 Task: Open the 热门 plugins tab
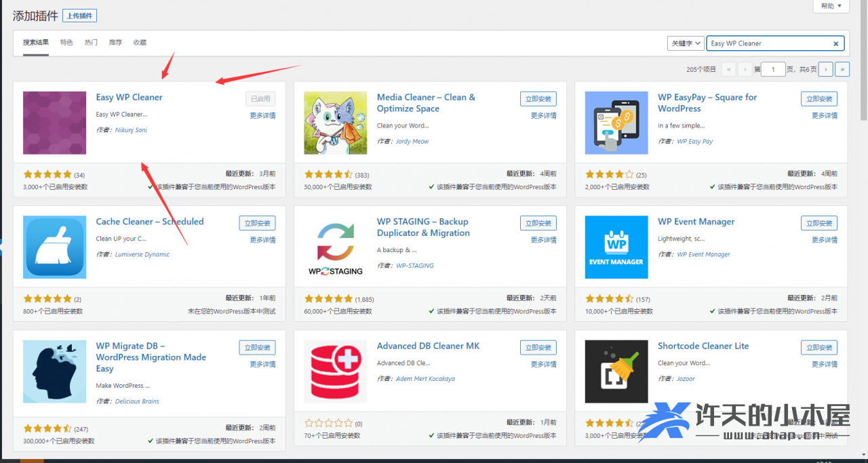click(91, 43)
